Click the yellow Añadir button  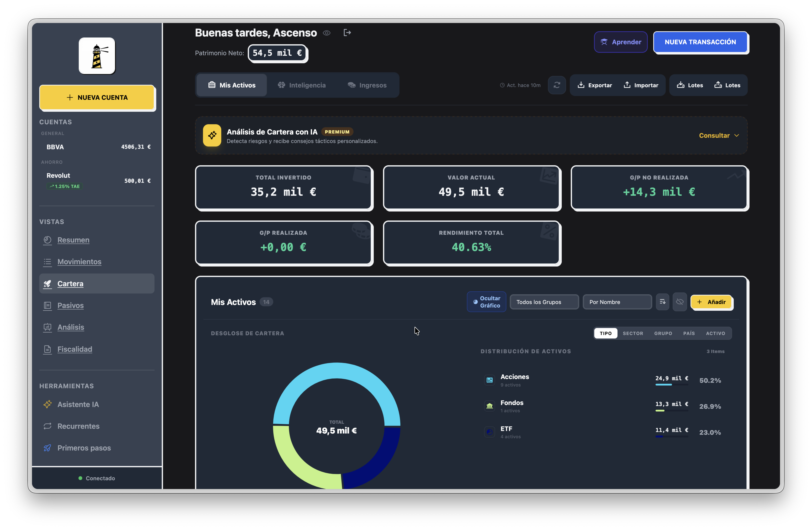click(x=711, y=302)
